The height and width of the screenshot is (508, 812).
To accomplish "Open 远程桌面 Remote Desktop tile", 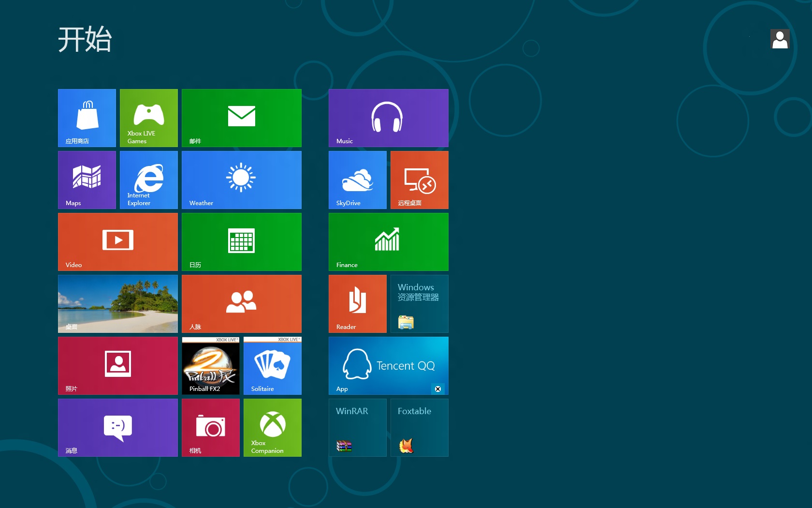I will [x=420, y=180].
